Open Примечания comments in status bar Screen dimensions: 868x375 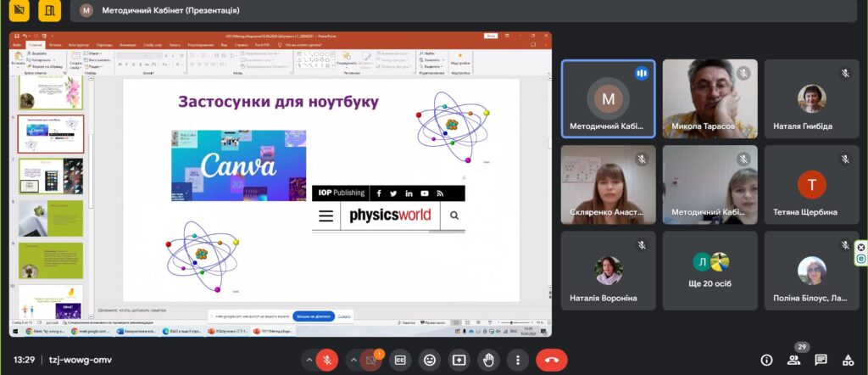(433, 322)
